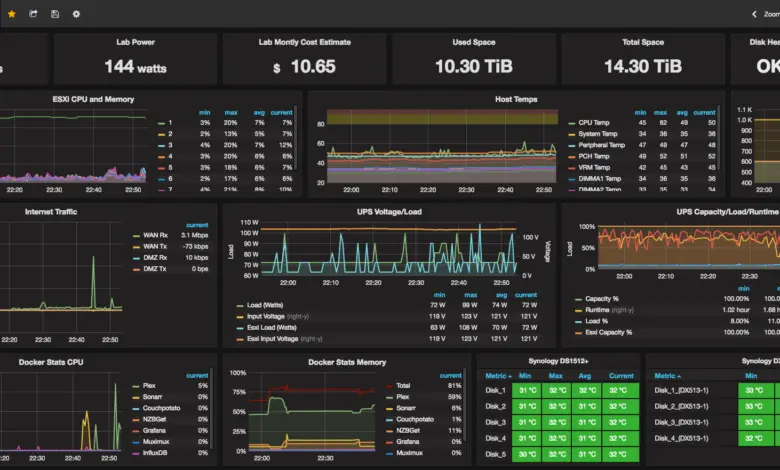Click the Zoom out time range button

(772, 14)
